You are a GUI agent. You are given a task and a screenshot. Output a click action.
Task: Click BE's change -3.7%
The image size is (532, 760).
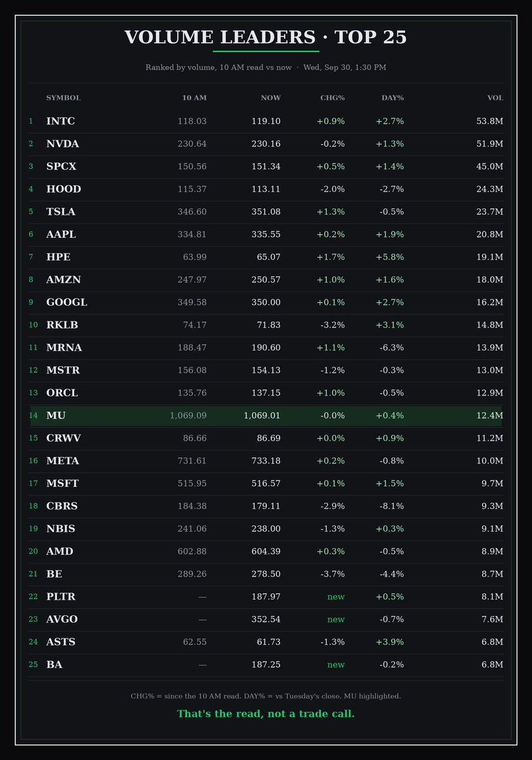click(x=333, y=574)
